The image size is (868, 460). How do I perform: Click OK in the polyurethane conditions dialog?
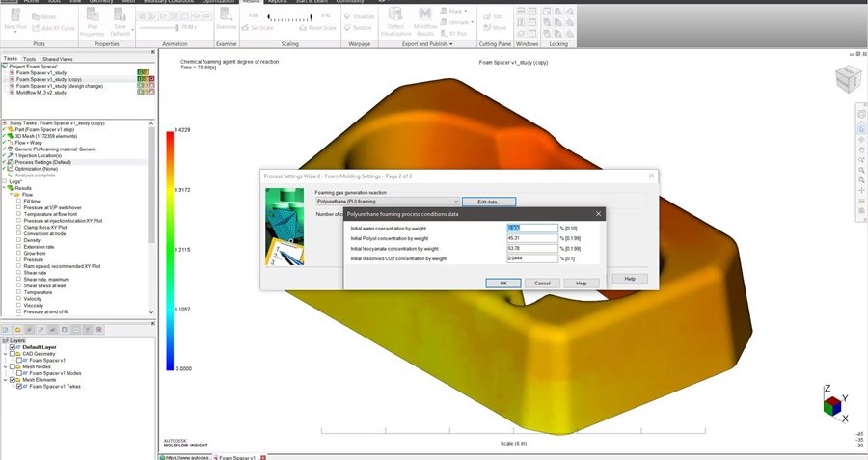click(503, 283)
